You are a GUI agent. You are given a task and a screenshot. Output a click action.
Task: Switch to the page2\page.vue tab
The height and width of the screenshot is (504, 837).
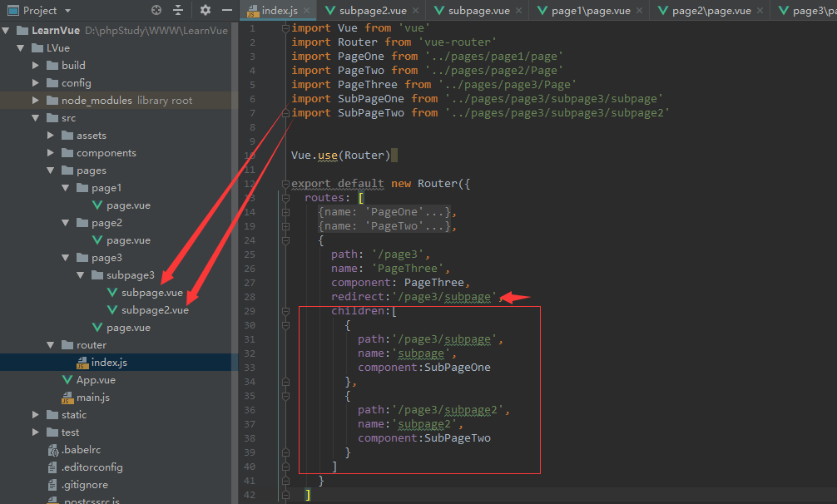click(711, 11)
